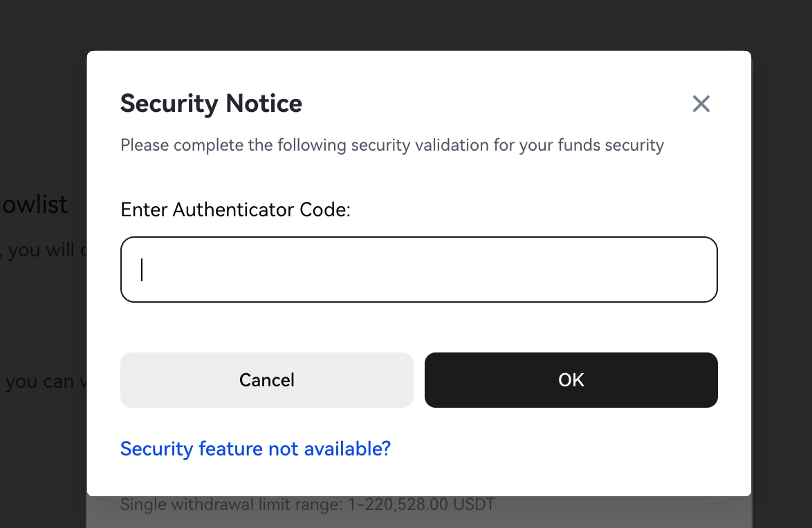Image resolution: width=812 pixels, height=528 pixels.
Task: Abort the security validation via Cancel
Action: tap(266, 380)
